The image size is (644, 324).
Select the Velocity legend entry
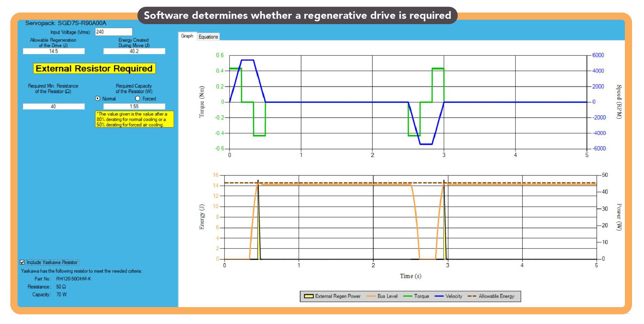click(454, 296)
